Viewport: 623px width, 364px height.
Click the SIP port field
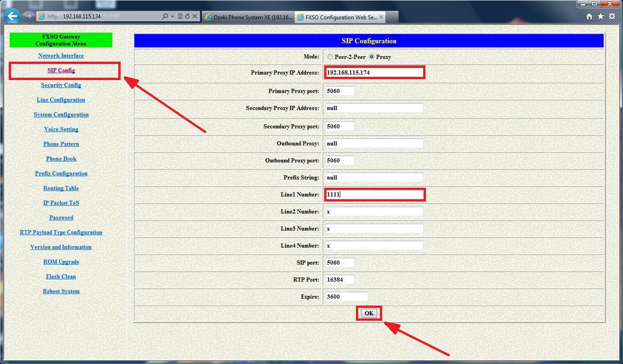[x=339, y=262]
